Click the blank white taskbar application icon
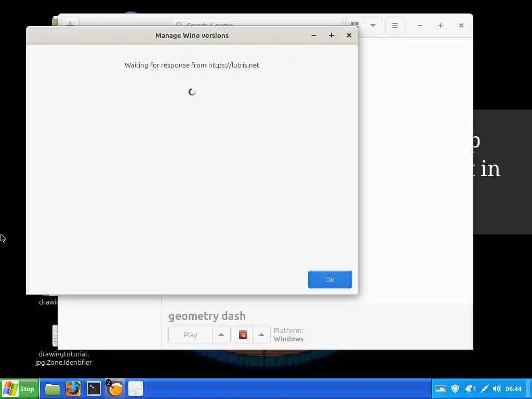This screenshot has width=532, height=399. click(136, 389)
